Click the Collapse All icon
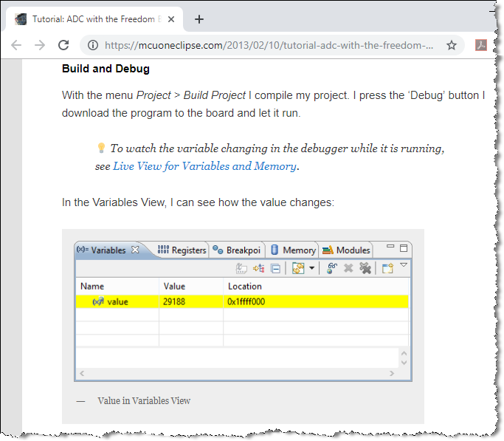Viewport: 504px width, 441px height. pyautogui.click(x=275, y=268)
